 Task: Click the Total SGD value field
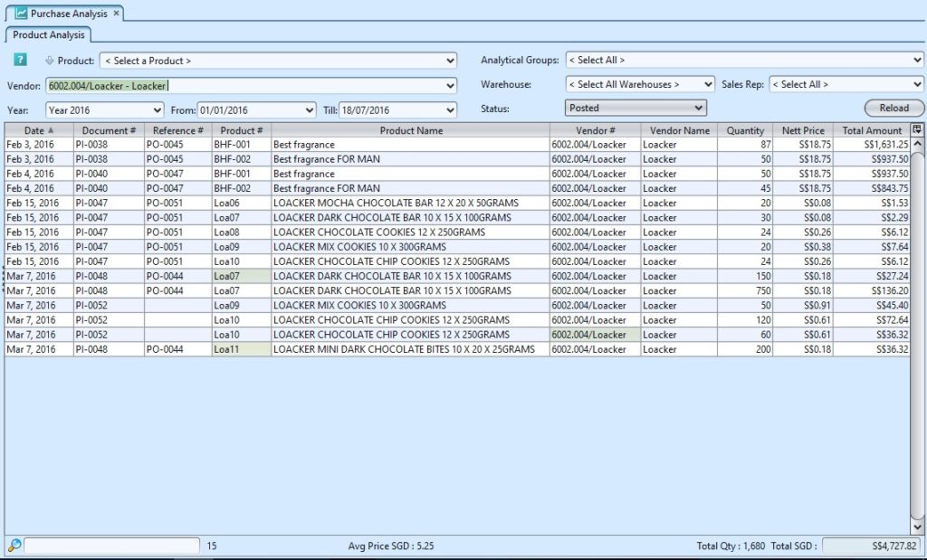(871, 546)
